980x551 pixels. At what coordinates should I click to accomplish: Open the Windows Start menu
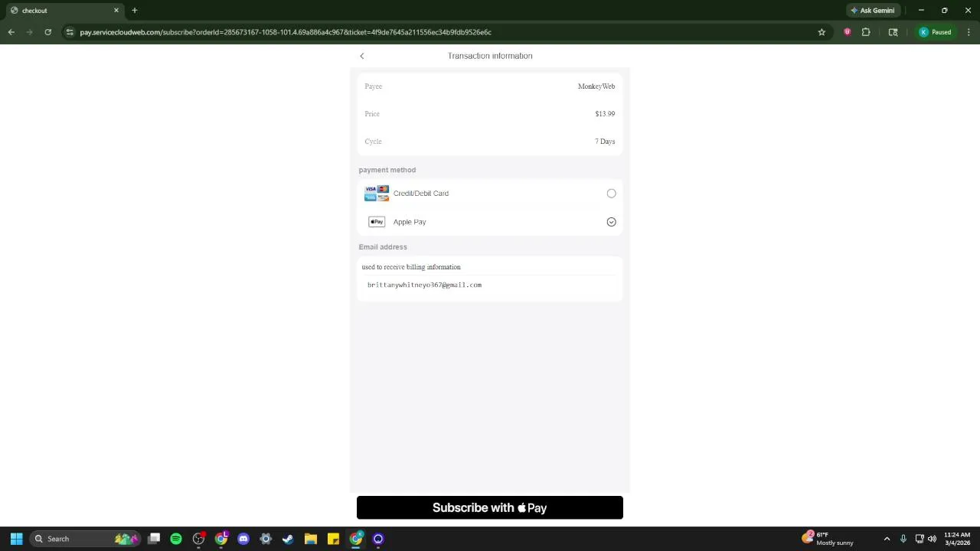[x=16, y=539]
